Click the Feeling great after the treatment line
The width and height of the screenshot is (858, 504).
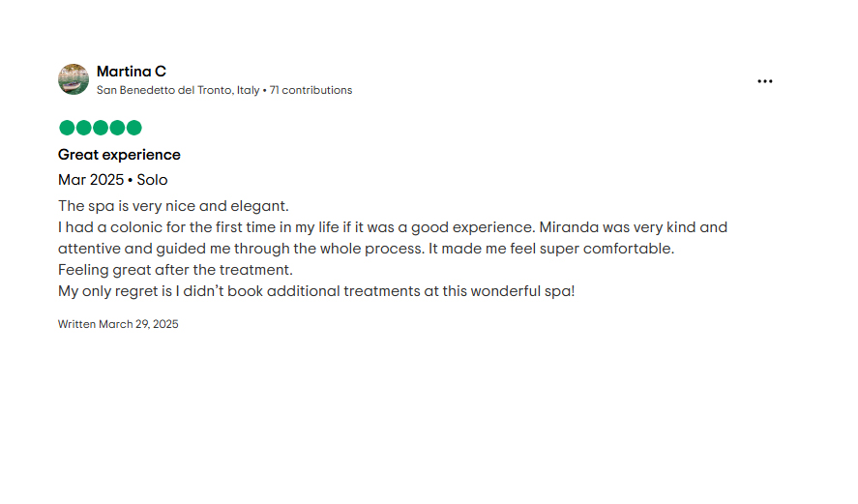pos(176,270)
